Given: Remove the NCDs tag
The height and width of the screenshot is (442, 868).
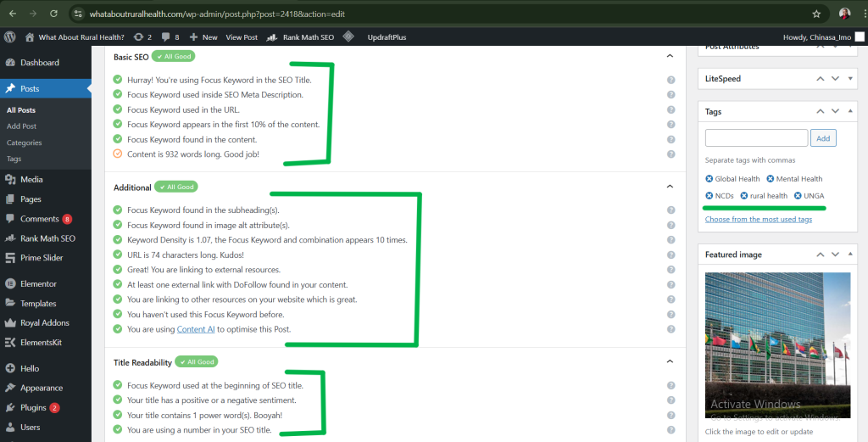Looking at the screenshot, I should 709,196.
